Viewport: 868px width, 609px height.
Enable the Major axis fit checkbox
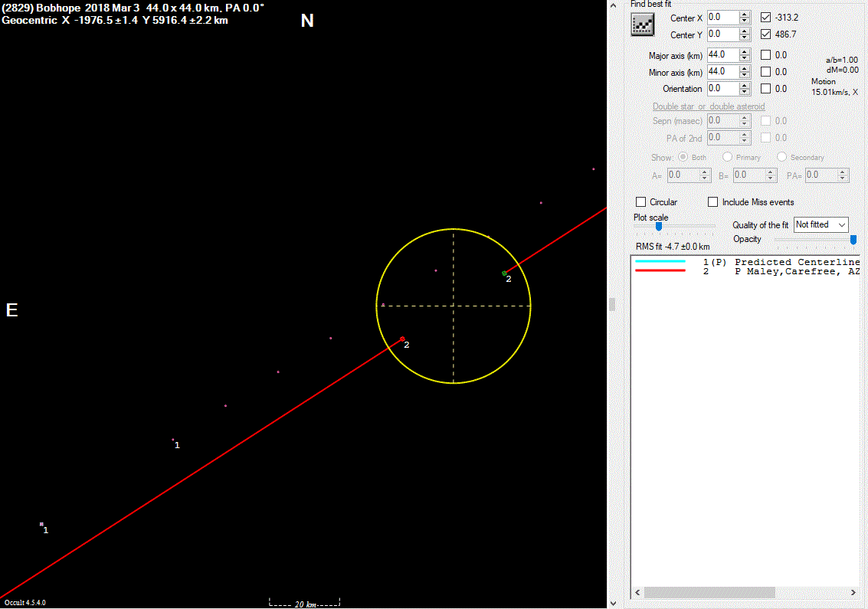(x=765, y=55)
